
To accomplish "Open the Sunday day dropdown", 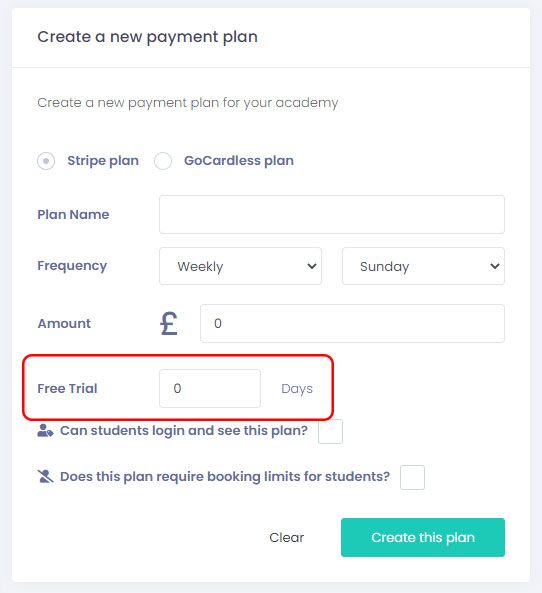I will coord(423,266).
